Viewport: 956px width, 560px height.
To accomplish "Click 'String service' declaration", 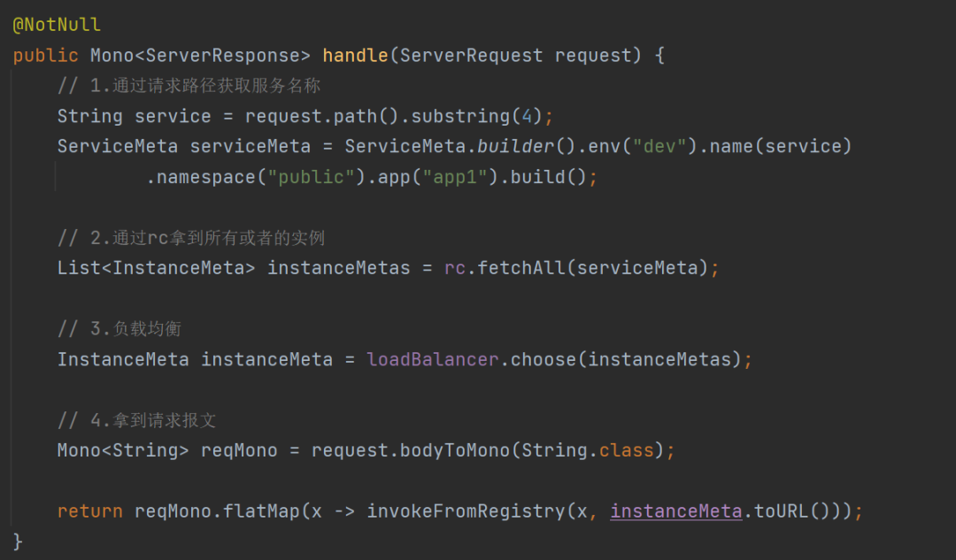I will pos(135,116).
